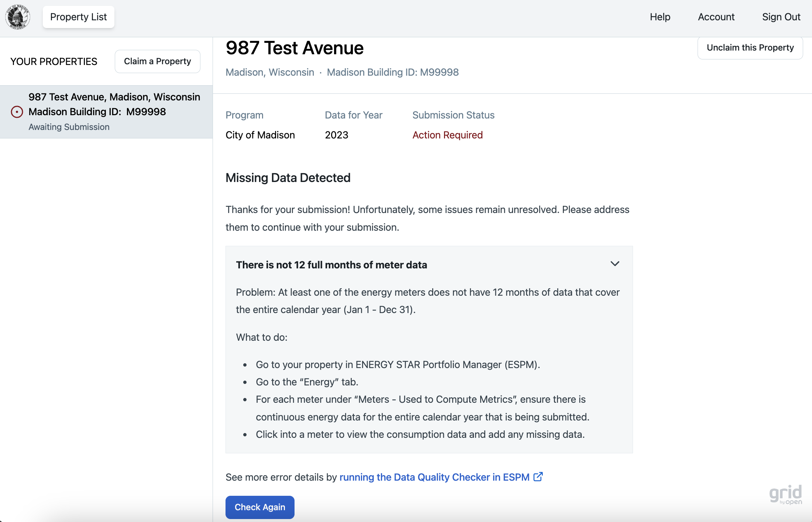Click Unclaim this Property button

pos(750,48)
